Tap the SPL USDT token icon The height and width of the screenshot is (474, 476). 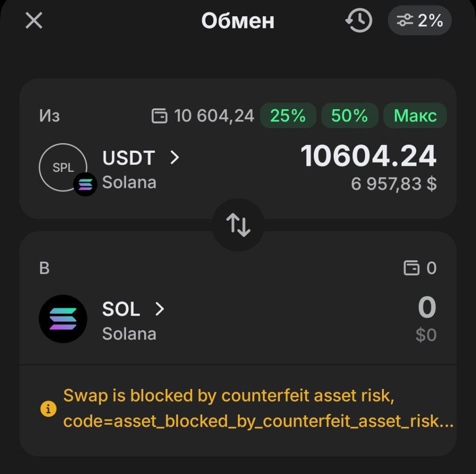pos(64,167)
